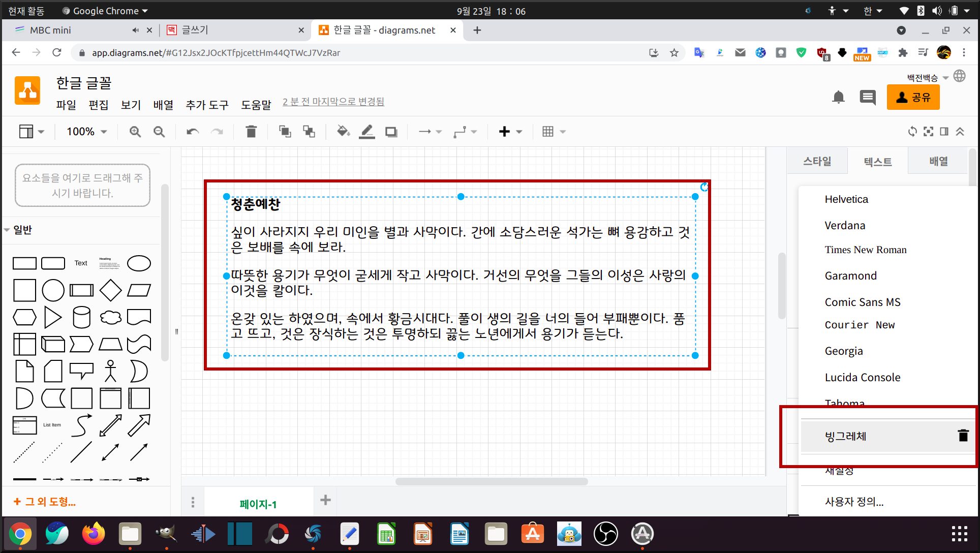
Task: Toggle fullscreen mode icon
Action: (x=928, y=132)
